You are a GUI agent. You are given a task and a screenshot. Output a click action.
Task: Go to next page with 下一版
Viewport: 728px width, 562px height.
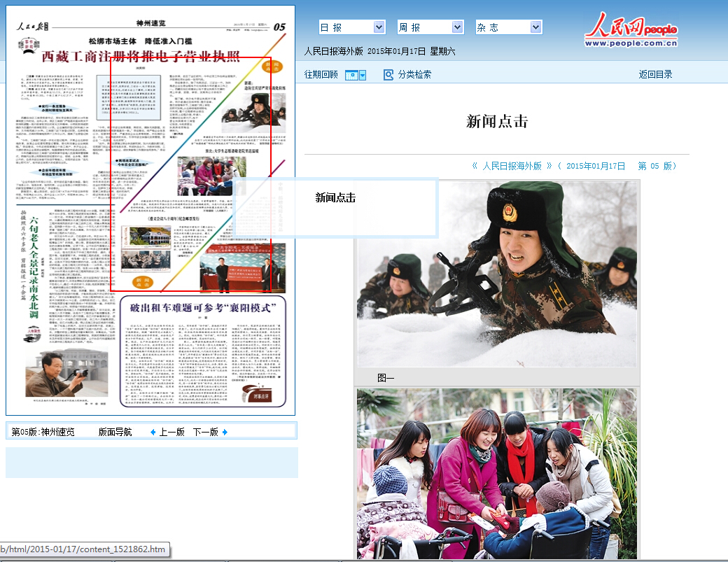tap(205, 432)
